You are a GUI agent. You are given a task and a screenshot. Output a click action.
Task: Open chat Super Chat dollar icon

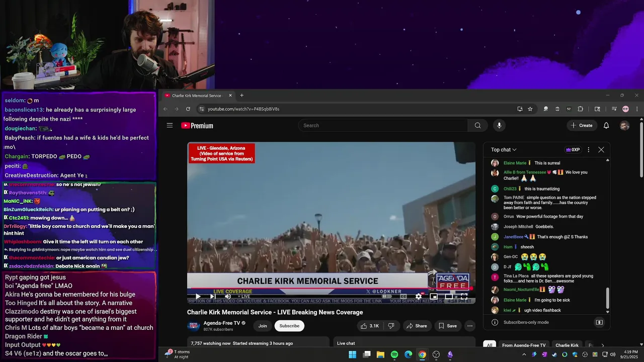coord(599,322)
